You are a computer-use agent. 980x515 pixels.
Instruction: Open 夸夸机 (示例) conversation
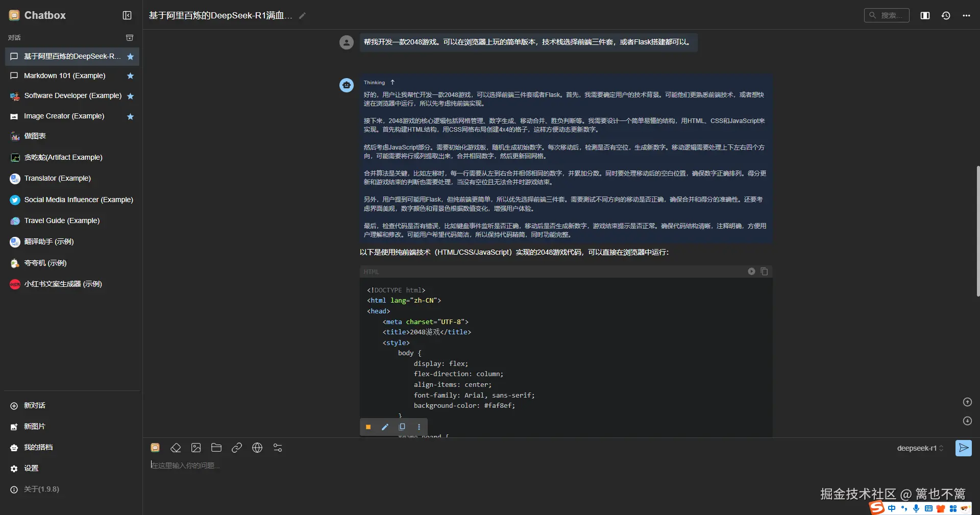(72, 263)
